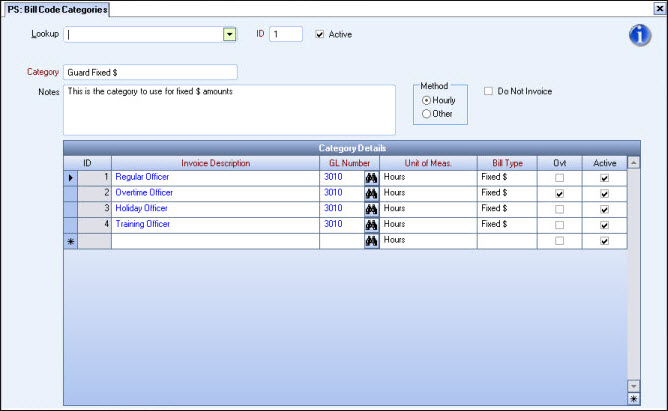Viewport: 668px width, 411px height.
Task: Click into the Notes text field
Action: click(228, 108)
